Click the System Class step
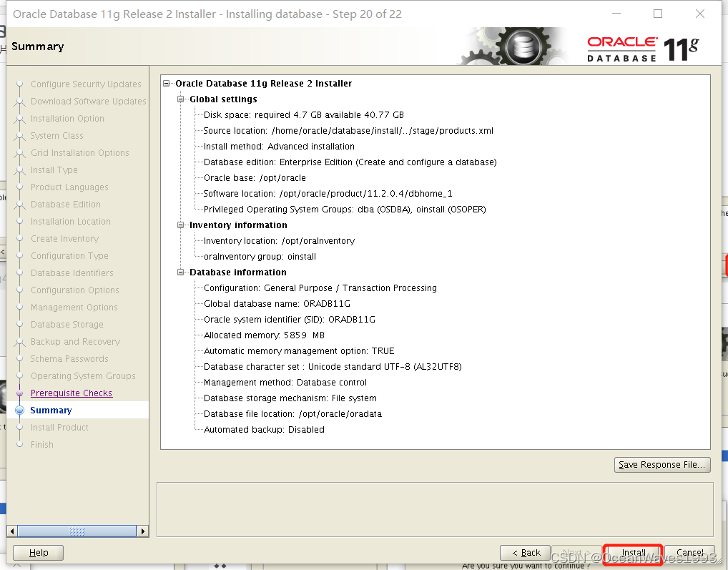The width and height of the screenshot is (728, 570). 56,136
